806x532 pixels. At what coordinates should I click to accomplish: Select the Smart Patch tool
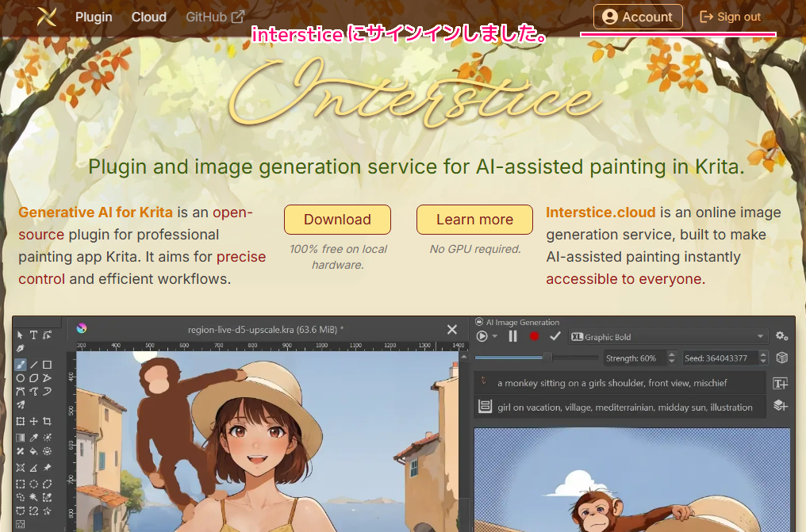click(20, 451)
